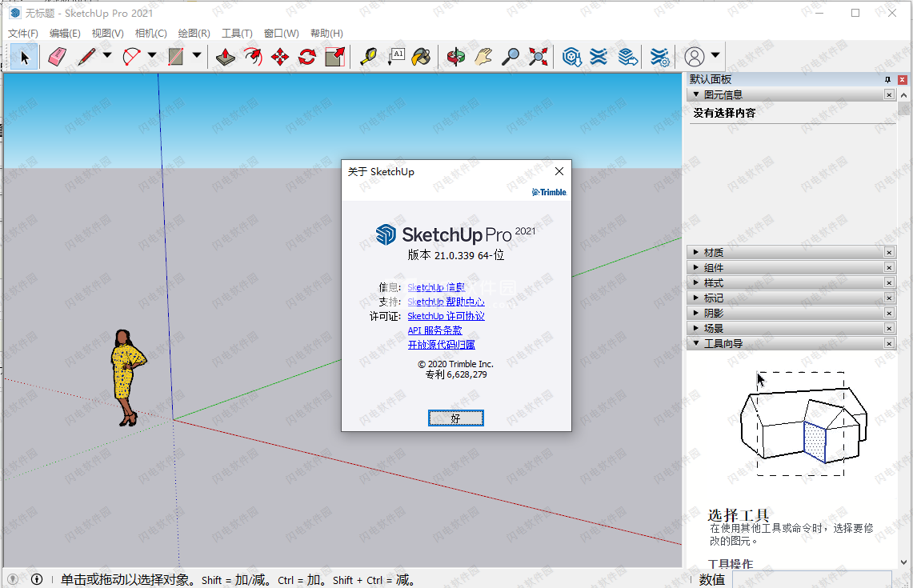913x588 pixels.
Task: Open the 帮助(H) menu
Action: [326, 33]
